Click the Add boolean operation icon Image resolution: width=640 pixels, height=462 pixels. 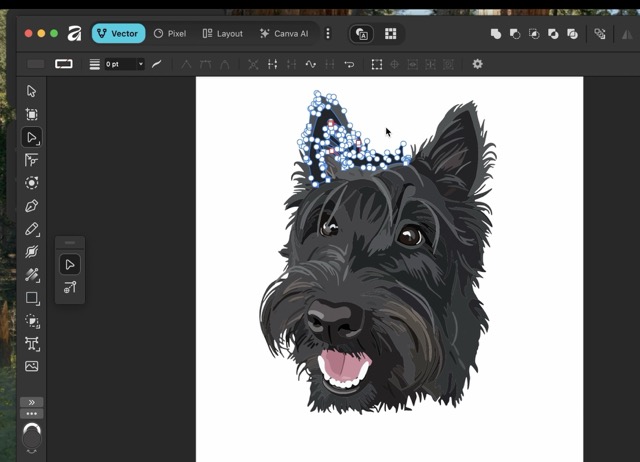(x=496, y=34)
